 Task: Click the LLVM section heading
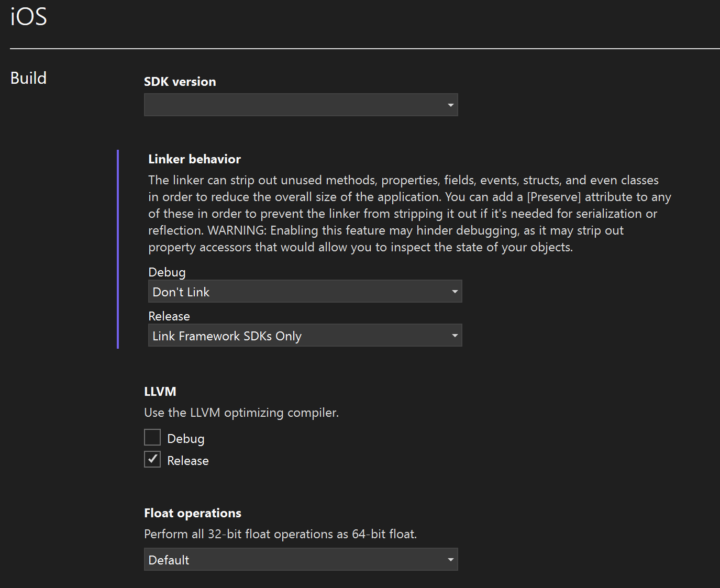pos(160,392)
